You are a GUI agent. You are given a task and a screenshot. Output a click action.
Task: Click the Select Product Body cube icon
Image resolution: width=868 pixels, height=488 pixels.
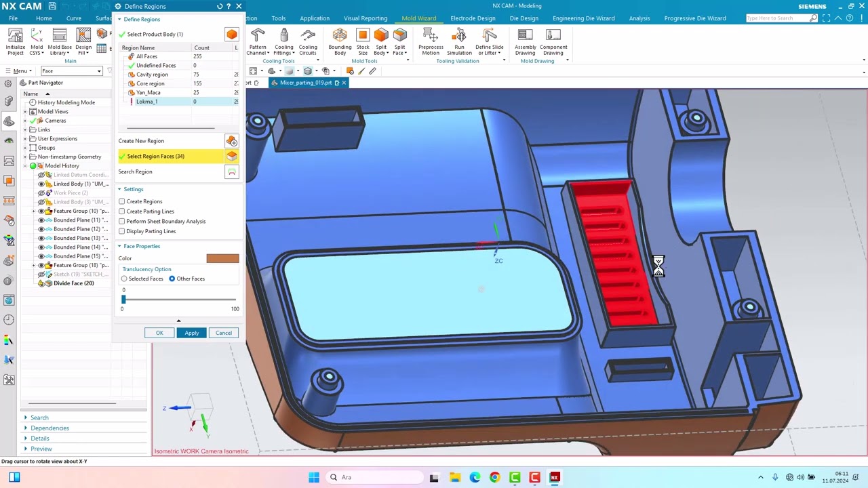click(x=232, y=34)
